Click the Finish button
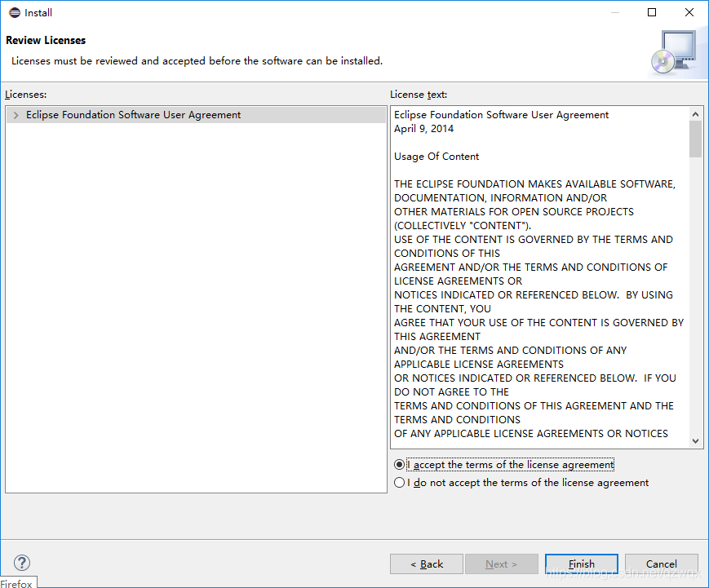 582,564
